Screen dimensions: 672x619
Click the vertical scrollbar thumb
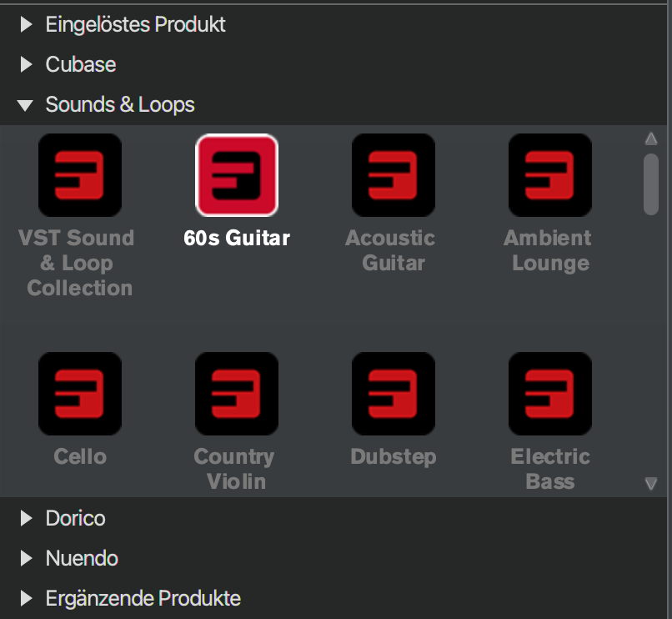pos(651,184)
